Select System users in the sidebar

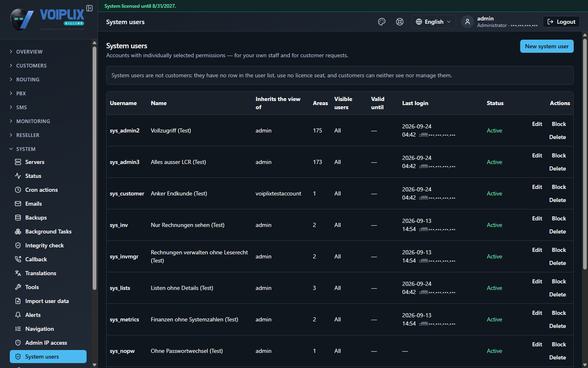(x=48, y=357)
